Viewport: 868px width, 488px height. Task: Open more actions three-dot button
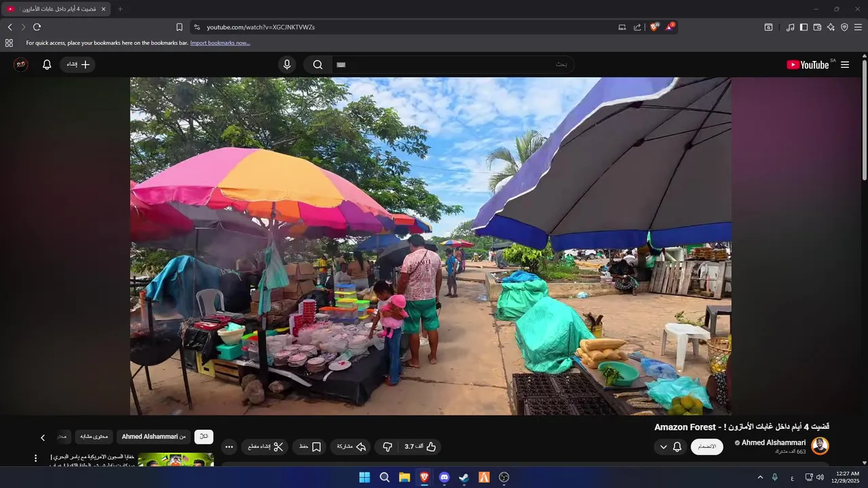[x=229, y=447]
